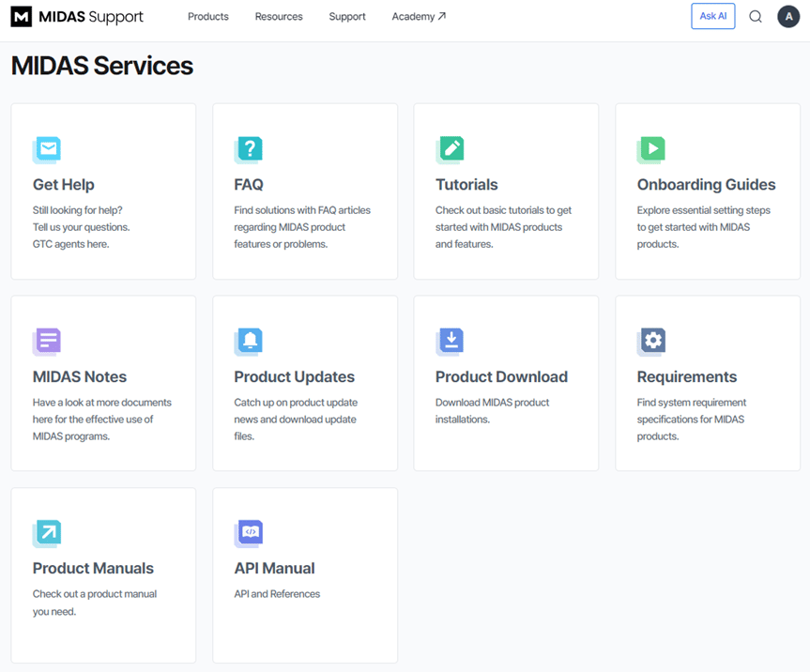This screenshot has width=810, height=672.
Task: Expand the Support navigation menu
Action: click(x=347, y=17)
